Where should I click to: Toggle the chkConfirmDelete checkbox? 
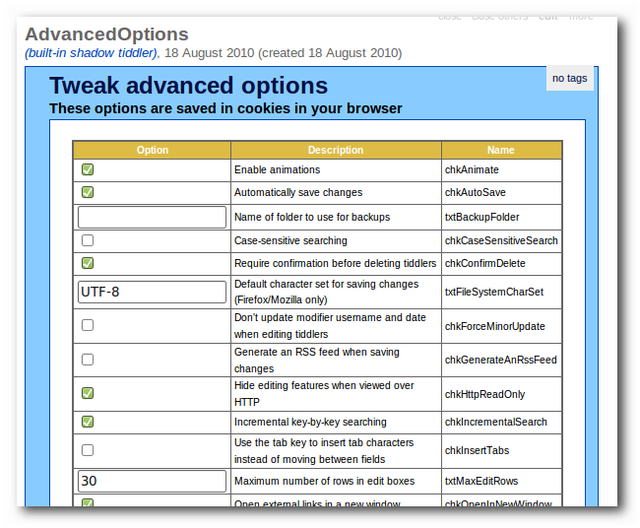tap(88, 263)
